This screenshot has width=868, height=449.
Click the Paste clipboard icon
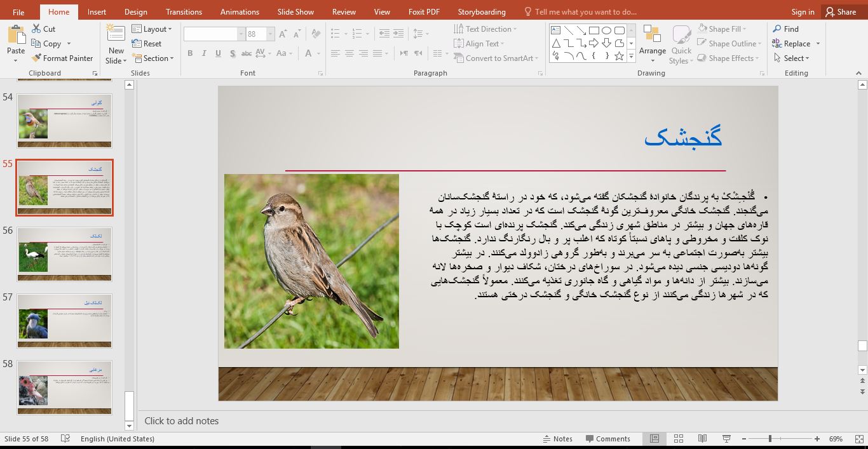click(x=16, y=34)
